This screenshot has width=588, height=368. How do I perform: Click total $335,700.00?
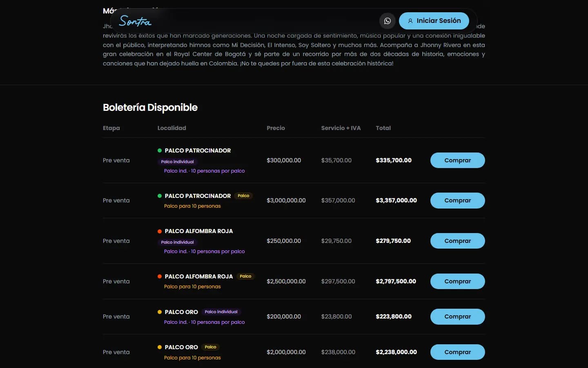click(x=394, y=160)
